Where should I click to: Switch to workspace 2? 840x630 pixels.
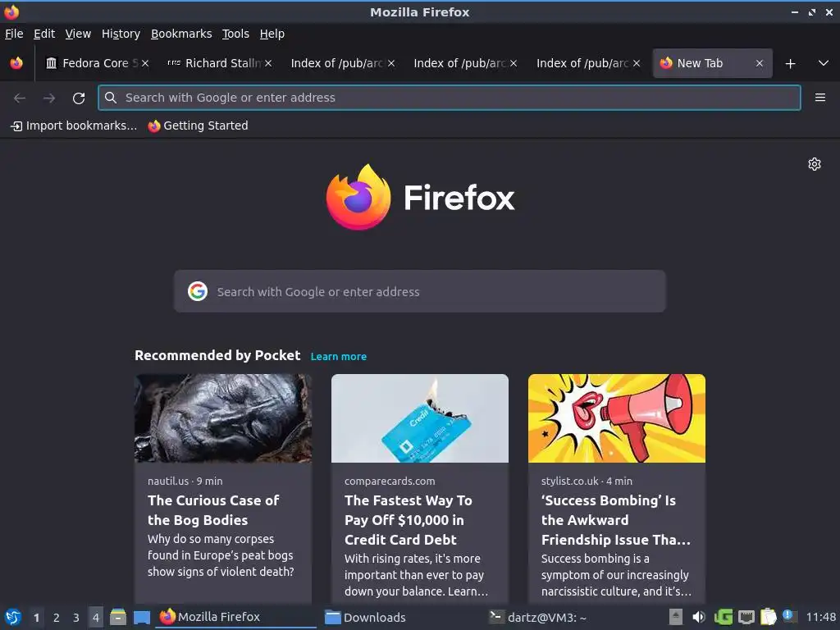tap(57, 618)
